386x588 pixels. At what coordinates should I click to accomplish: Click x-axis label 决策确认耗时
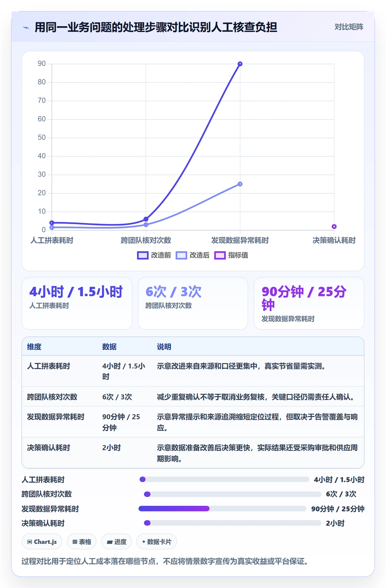click(x=334, y=240)
